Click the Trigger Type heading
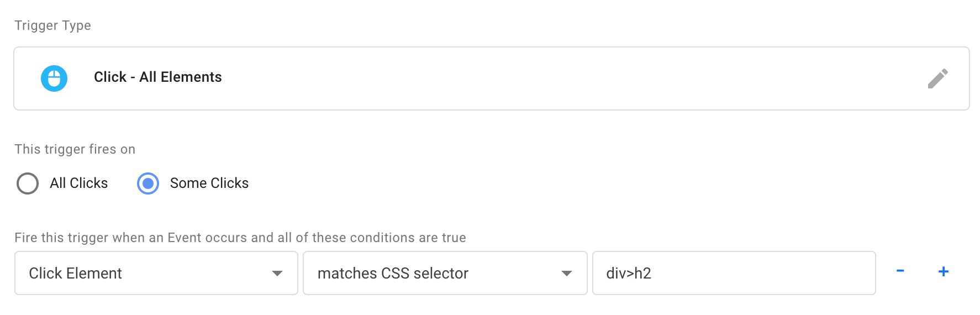Image resolution: width=980 pixels, height=315 pixels. (x=52, y=25)
